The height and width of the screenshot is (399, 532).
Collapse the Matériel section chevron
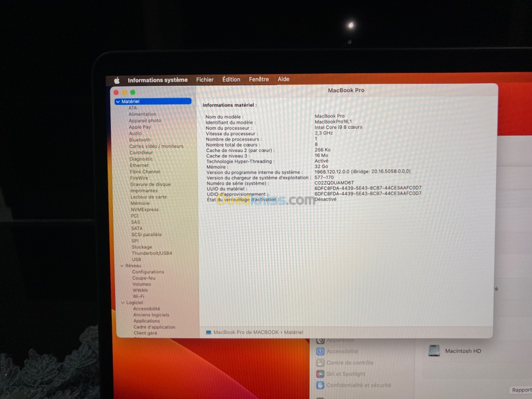point(118,101)
